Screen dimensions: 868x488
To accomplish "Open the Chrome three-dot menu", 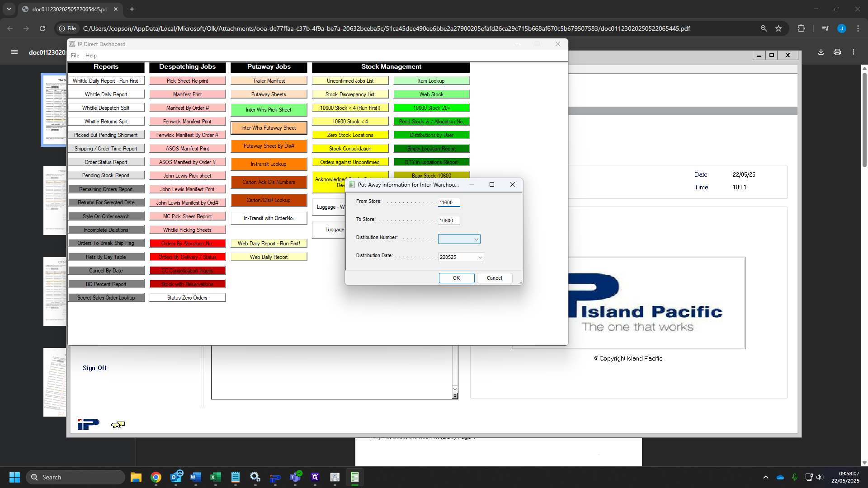I will [858, 28].
